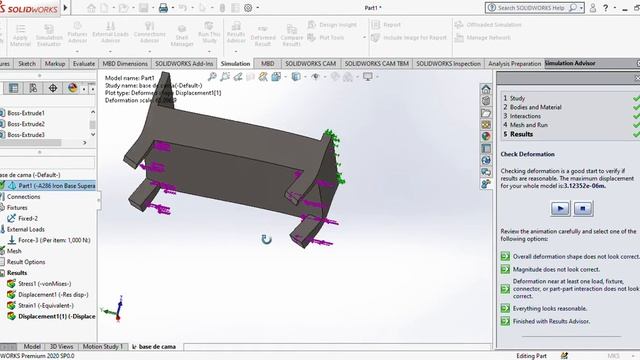The image size is (640, 360).
Task: Click the Deformed Result icon
Action: coord(263,36)
